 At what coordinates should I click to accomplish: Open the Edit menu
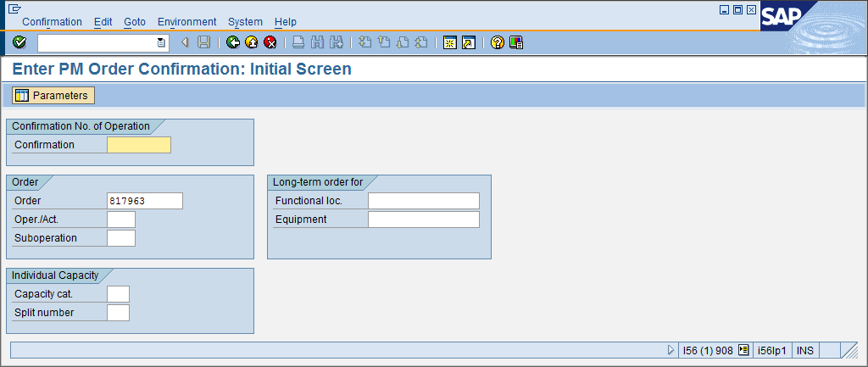(x=103, y=22)
